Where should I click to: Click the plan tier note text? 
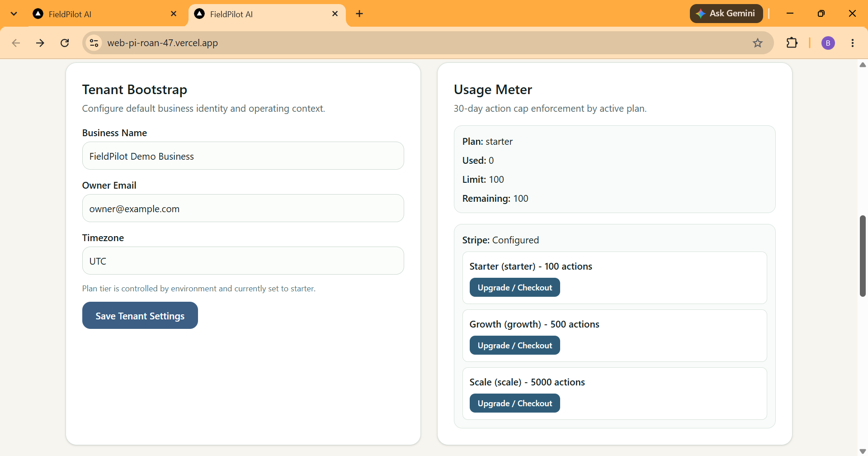(x=199, y=289)
